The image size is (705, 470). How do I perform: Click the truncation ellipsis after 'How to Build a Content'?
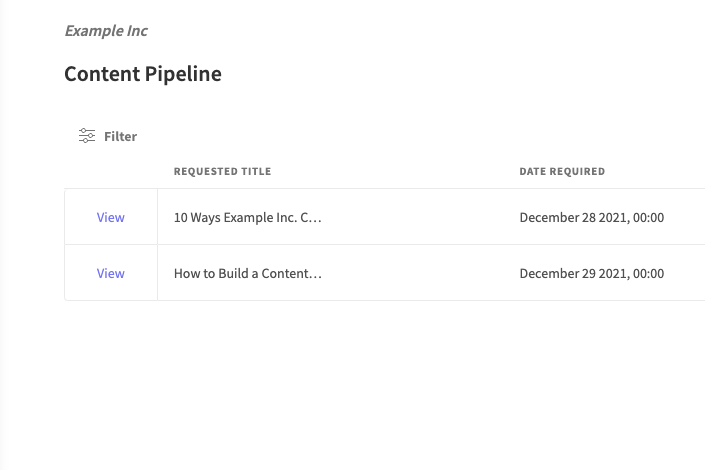tap(317, 273)
